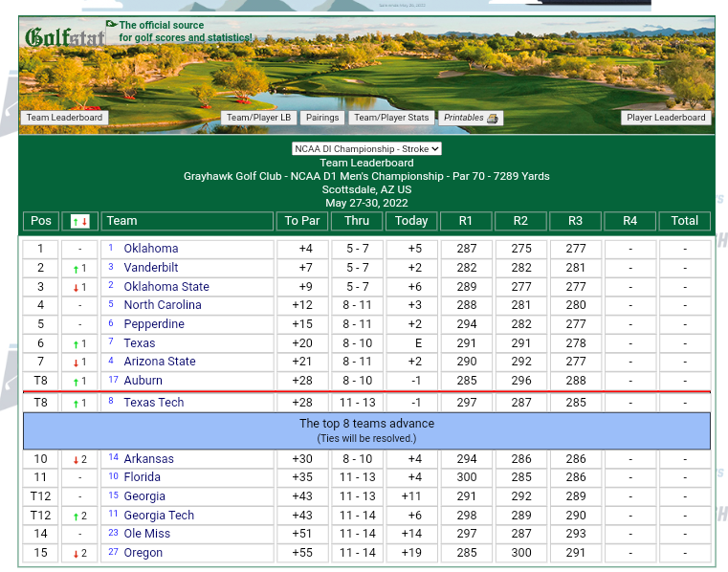Click the Golfstat logo
The height and width of the screenshot is (572, 728).
(64, 37)
